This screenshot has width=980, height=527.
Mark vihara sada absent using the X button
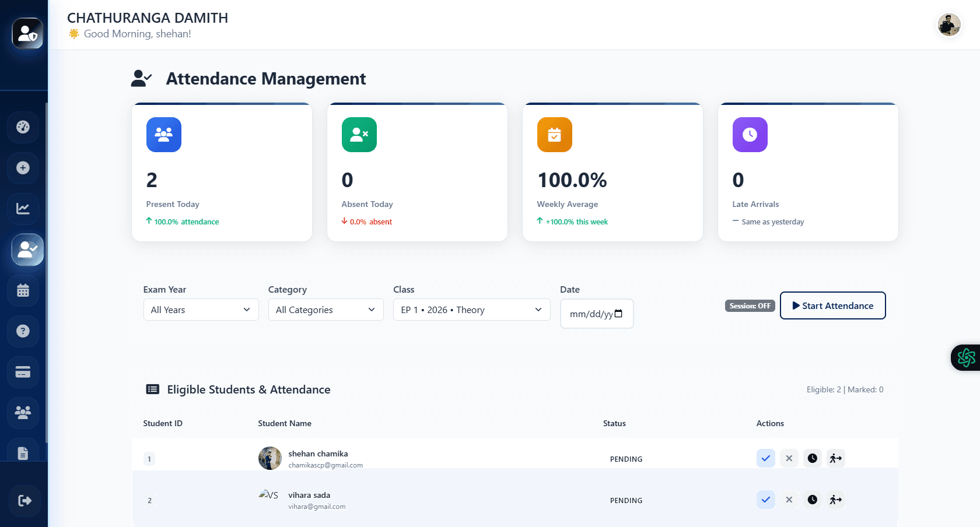pos(789,500)
